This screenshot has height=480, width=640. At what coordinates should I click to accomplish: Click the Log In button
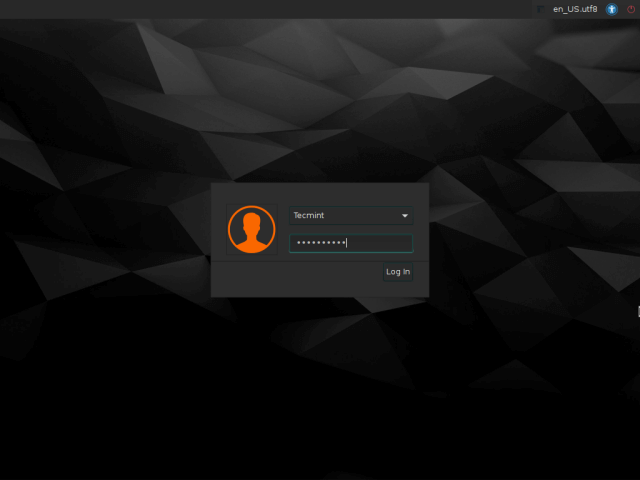tap(398, 272)
